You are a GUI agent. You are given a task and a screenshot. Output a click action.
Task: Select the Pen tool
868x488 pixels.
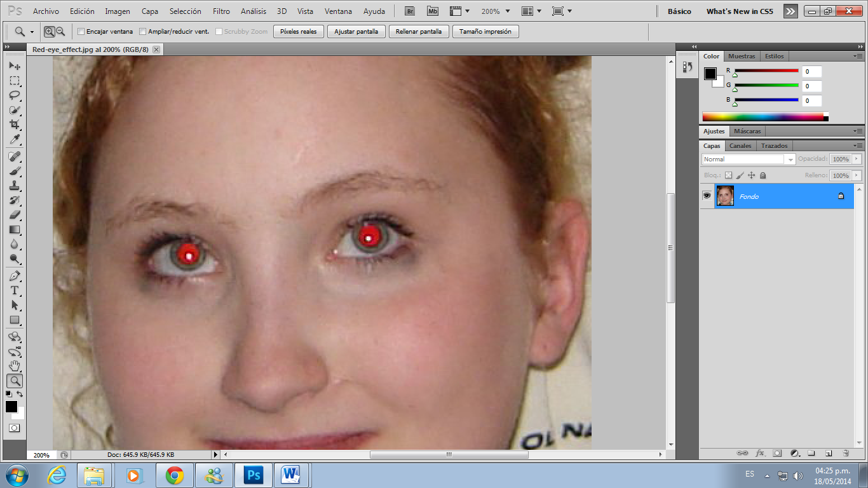(x=15, y=276)
